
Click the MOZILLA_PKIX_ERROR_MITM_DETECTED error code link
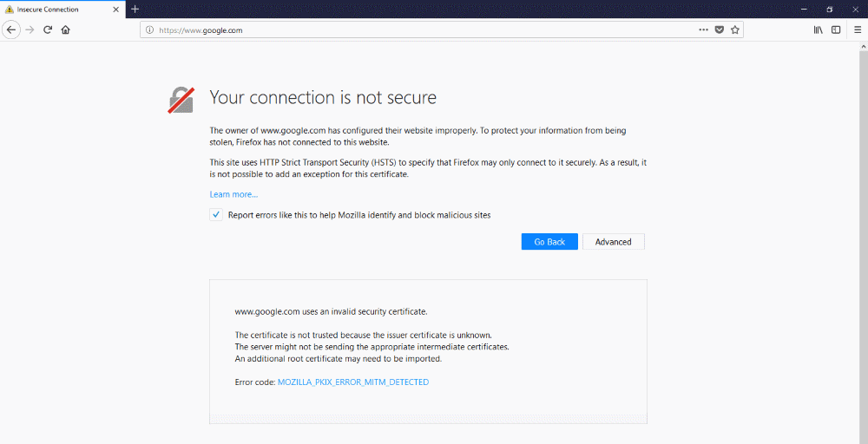click(352, 382)
